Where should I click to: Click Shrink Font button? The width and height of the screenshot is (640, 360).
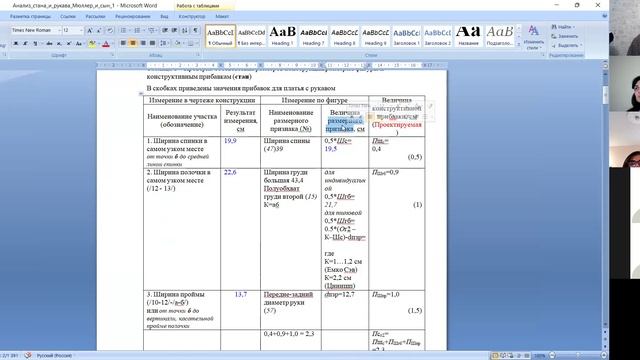coord(99,30)
